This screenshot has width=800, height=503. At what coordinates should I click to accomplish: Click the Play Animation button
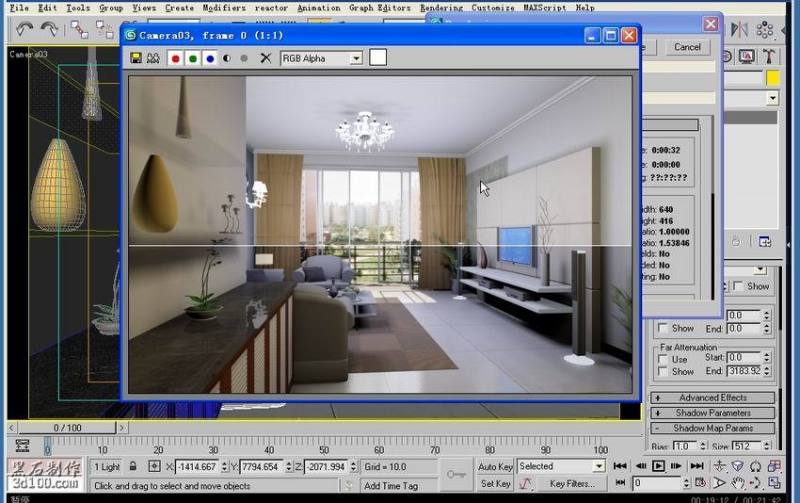[x=658, y=466]
